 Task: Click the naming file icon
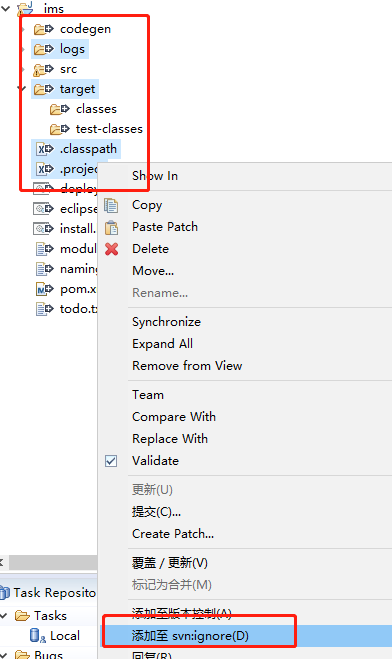pos(45,269)
